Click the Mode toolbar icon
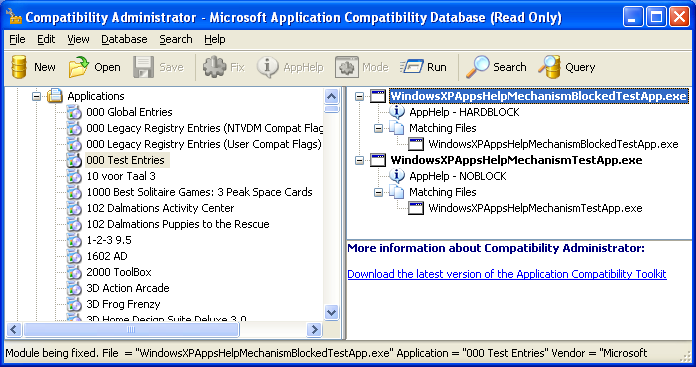696x367 pixels. pyautogui.click(x=347, y=67)
